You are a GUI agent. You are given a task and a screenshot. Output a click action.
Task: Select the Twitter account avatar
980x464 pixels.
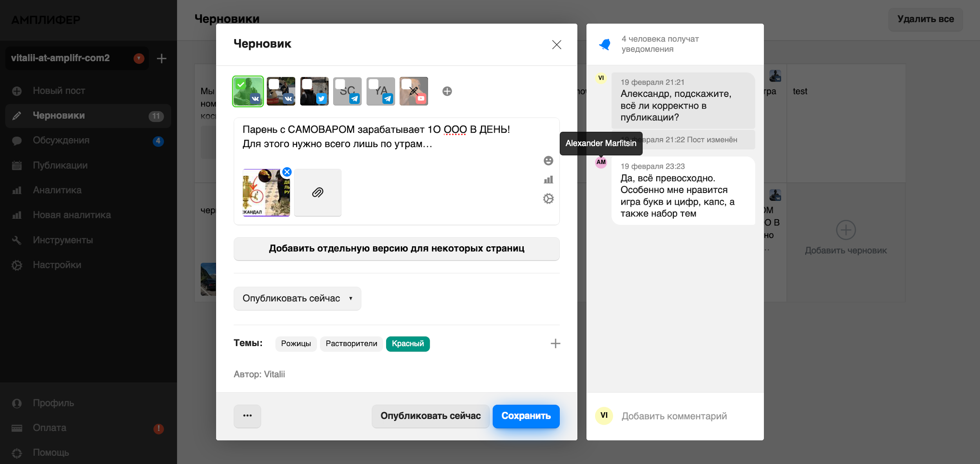[314, 91]
